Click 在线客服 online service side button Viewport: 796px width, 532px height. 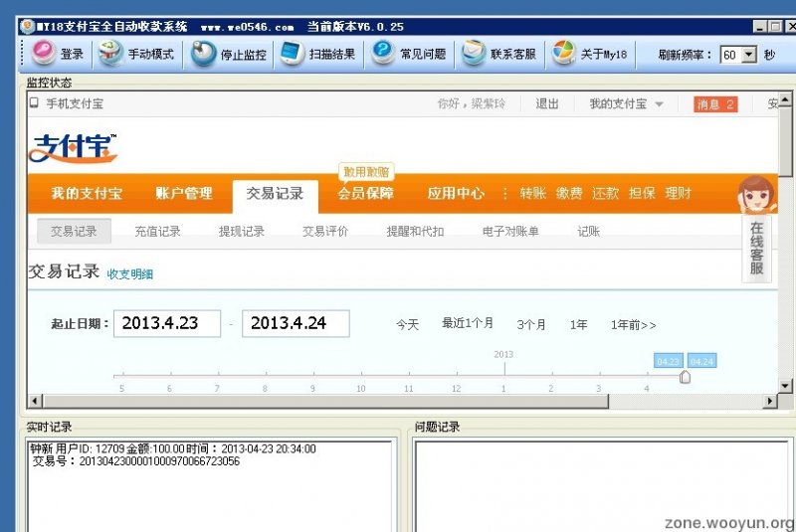757,248
